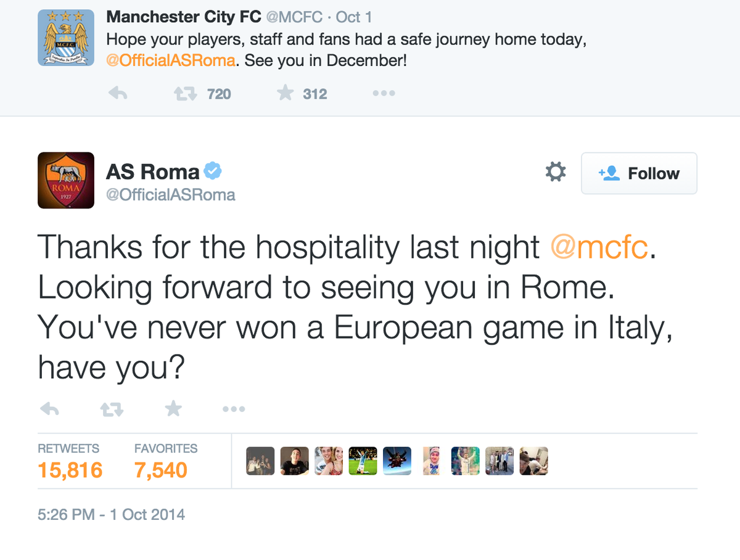
Task: View the 15,816 retweets list
Action: tap(70, 470)
